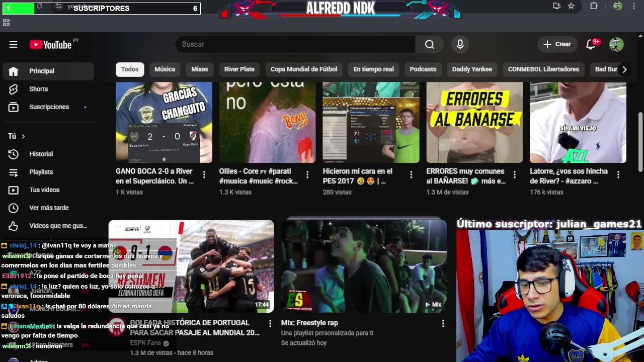The width and height of the screenshot is (644, 362).
Task: Click the YouTube logo
Action: tap(50, 45)
